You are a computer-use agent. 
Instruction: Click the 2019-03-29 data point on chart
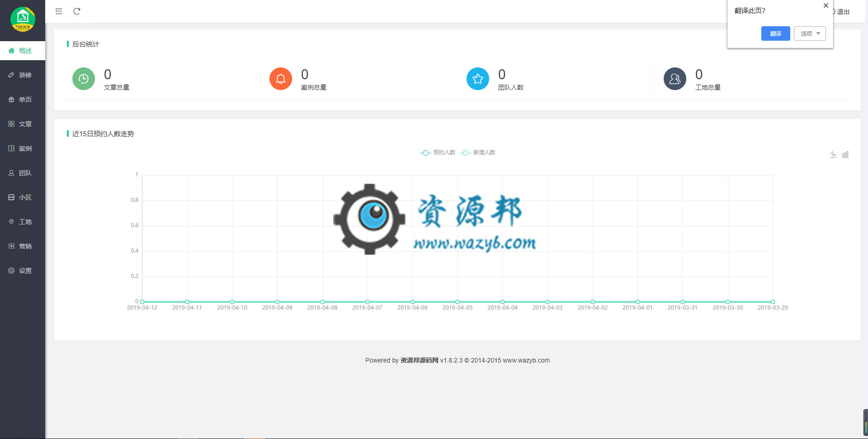point(773,301)
